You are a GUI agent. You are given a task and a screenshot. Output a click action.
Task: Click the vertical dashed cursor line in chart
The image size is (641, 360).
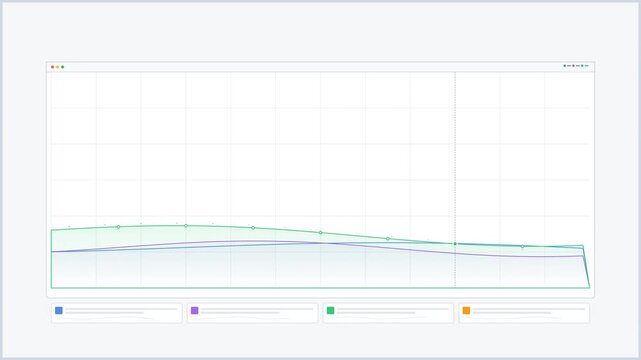click(x=455, y=180)
